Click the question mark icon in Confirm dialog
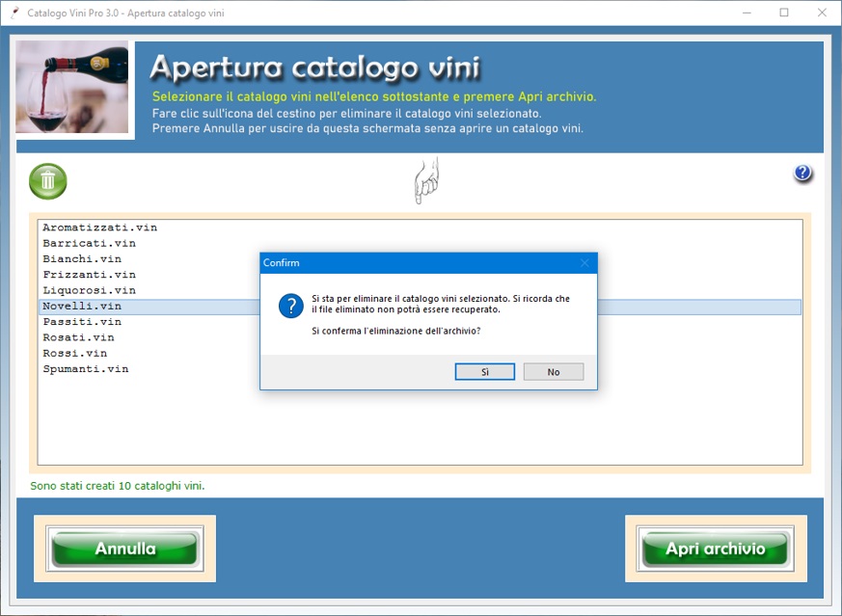Image resolution: width=842 pixels, height=616 pixels. [291, 306]
